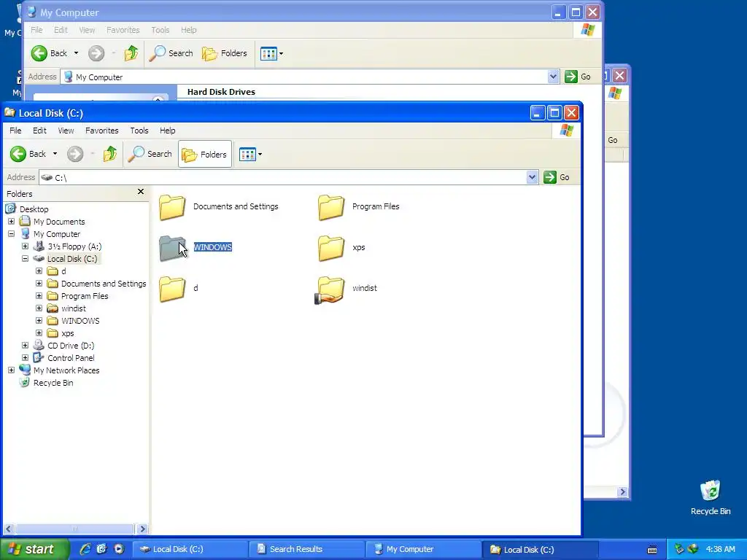
Task: Select Recycle Bin in the folder tree
Action: 53,383
